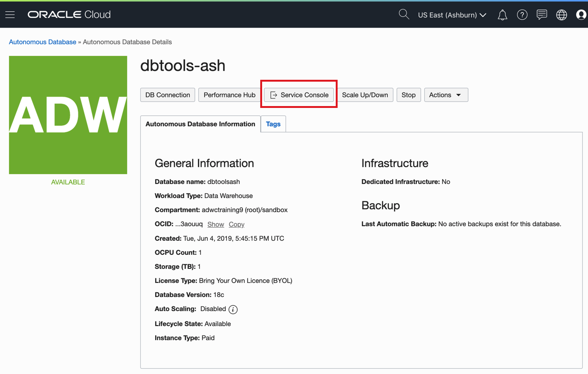Go to Autonomous Database breadcrumb link
This screenshot has height=374, width=588.
pos(43,42)
